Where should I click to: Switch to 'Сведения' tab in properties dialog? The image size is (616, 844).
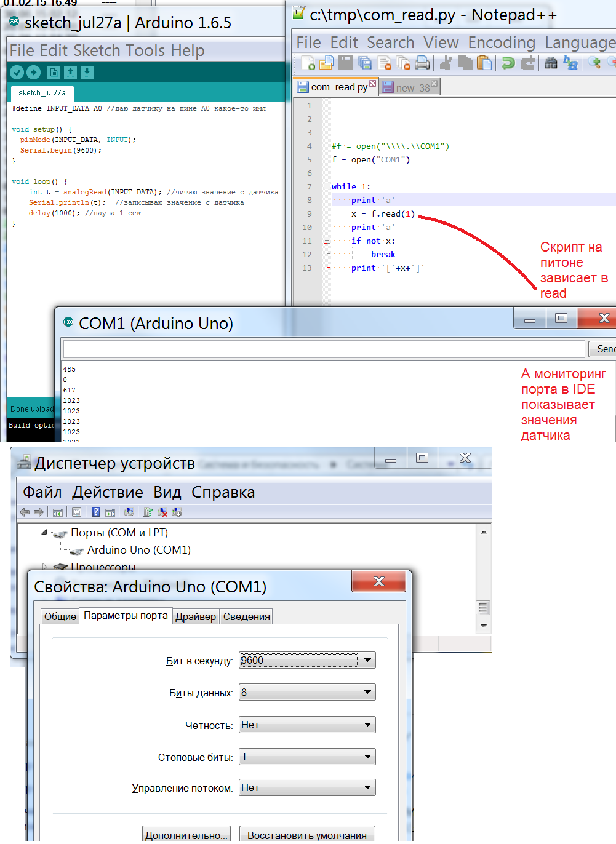tap(246, 616)
